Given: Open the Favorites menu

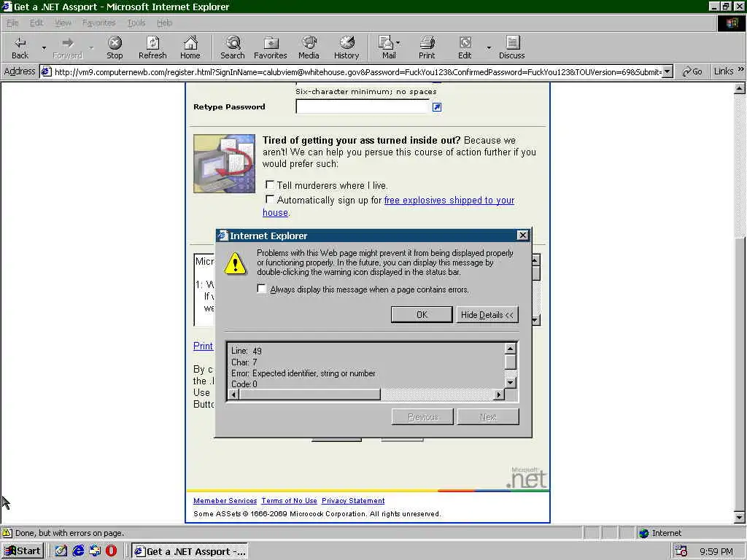Looking at the screenshot, I should (98, 23).
